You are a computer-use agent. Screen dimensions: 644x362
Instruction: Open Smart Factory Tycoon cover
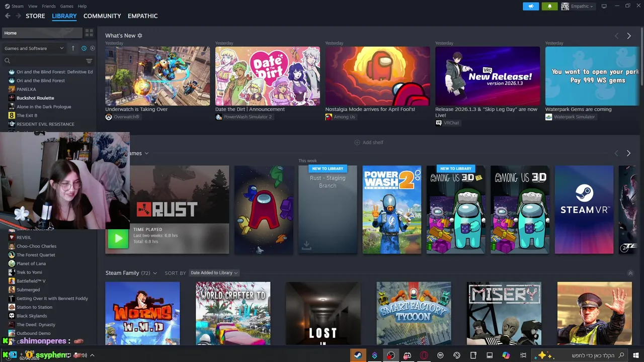(x=414, y=313)
